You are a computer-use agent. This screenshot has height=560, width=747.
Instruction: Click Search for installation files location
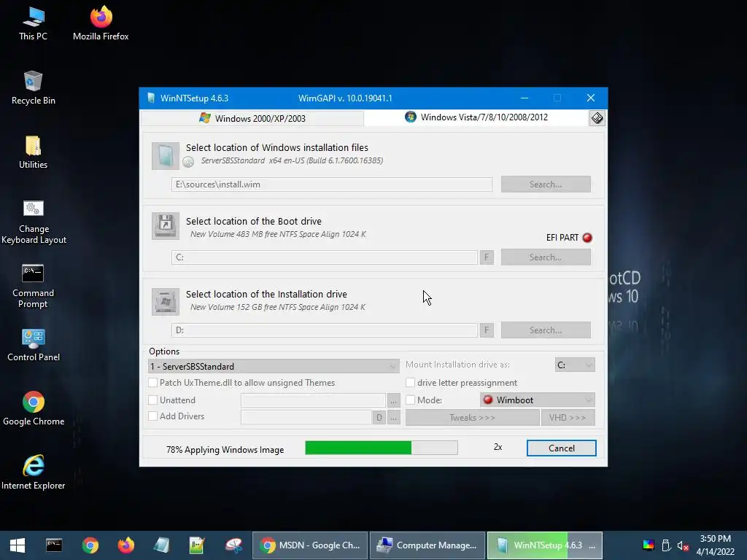[x=546, y=184]
